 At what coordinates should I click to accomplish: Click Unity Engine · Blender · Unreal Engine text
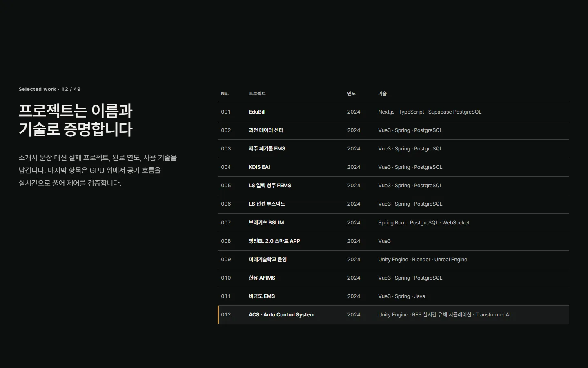click(423, 260)
